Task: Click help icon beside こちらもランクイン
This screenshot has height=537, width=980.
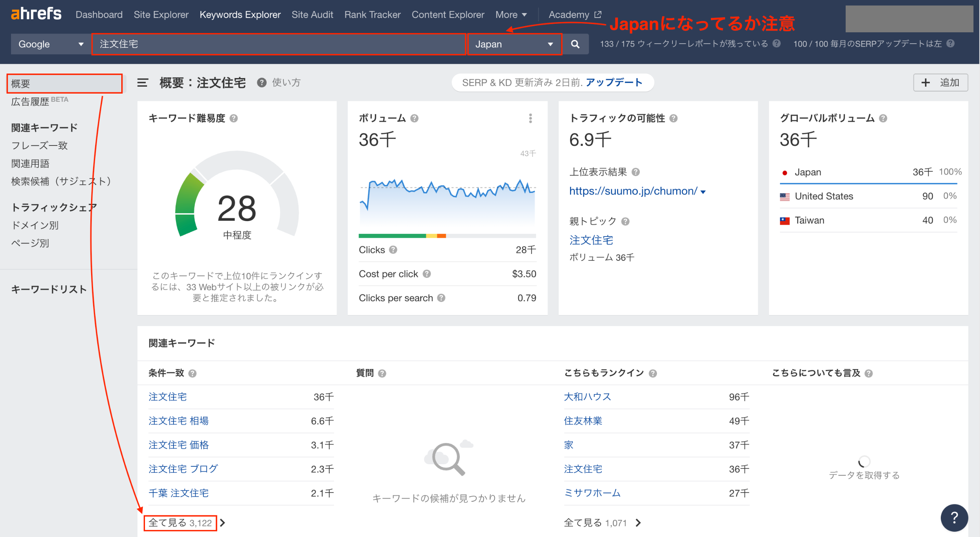Action: 653,374
